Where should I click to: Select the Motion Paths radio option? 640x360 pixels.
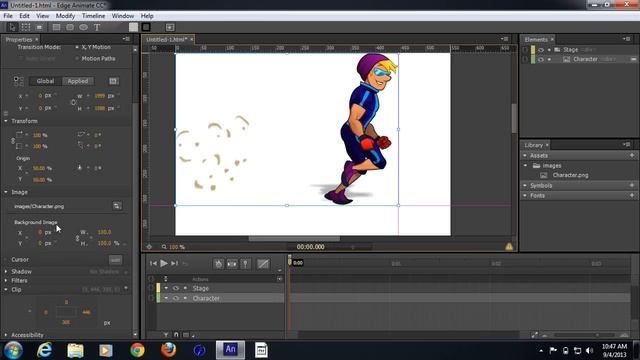tap(77, 59)
